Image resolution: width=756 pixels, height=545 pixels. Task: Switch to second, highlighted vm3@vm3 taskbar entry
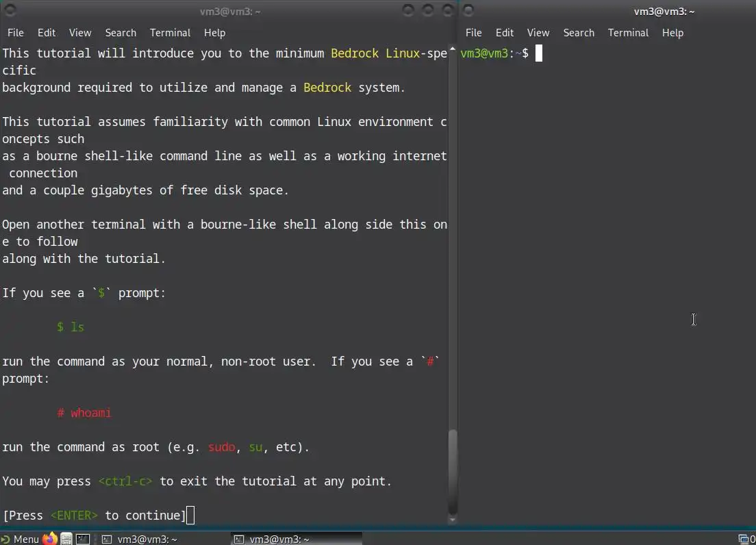pyautogui.click(x=295, y=539)
